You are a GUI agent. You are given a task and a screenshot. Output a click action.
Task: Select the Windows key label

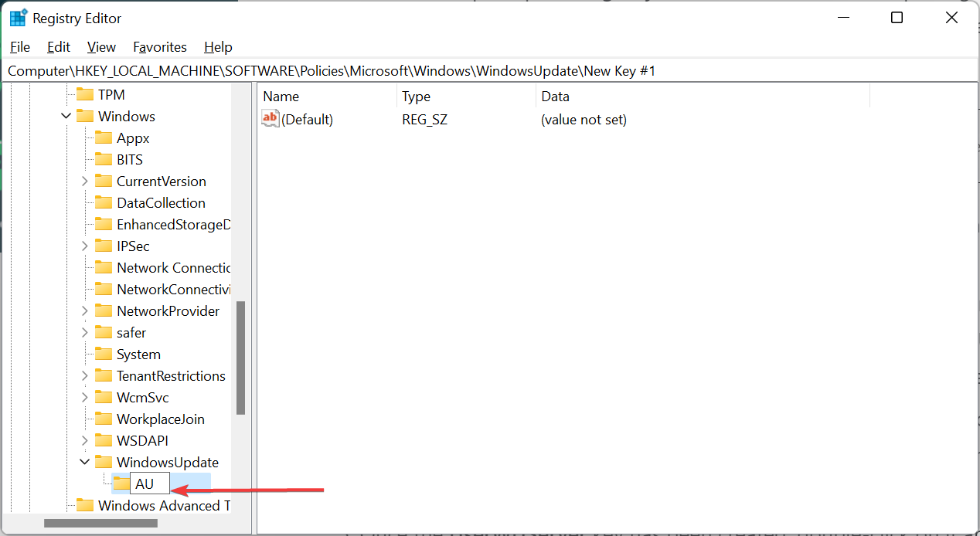click(127, 117)
